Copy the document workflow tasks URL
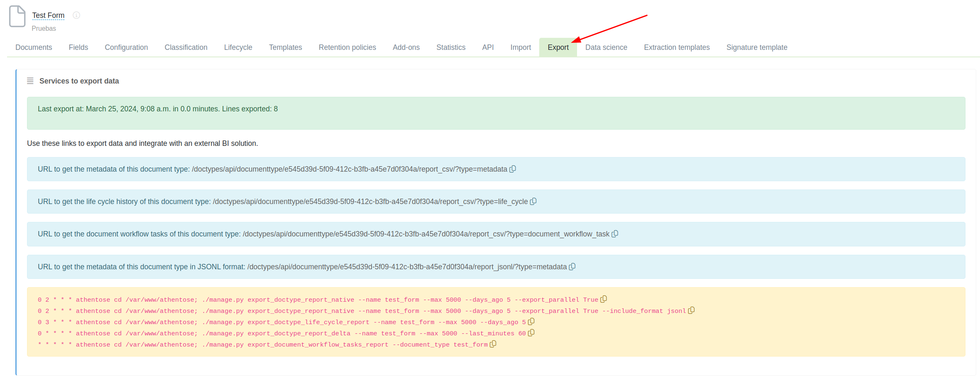The height and width of the screenshot is (379, 980). 615,234
